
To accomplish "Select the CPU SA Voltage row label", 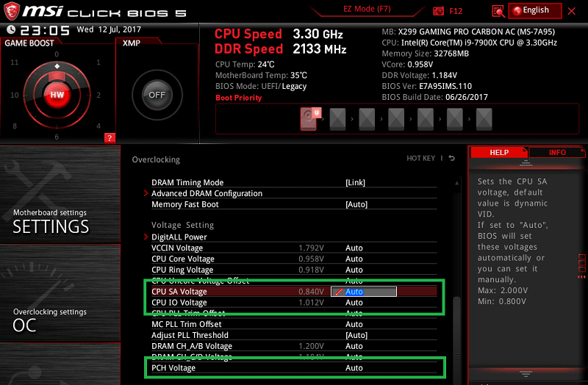I will 179,292.
